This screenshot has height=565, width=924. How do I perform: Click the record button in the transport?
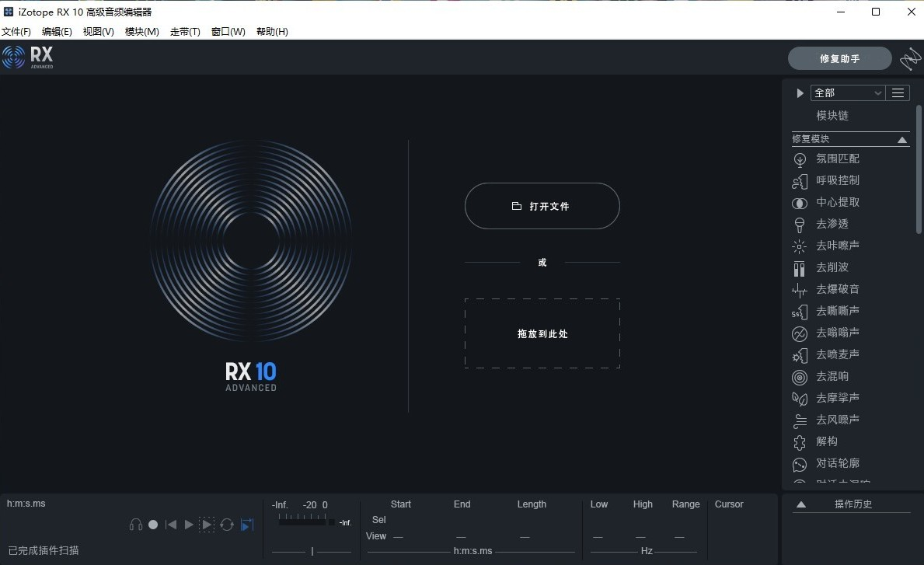pos(152,524)
